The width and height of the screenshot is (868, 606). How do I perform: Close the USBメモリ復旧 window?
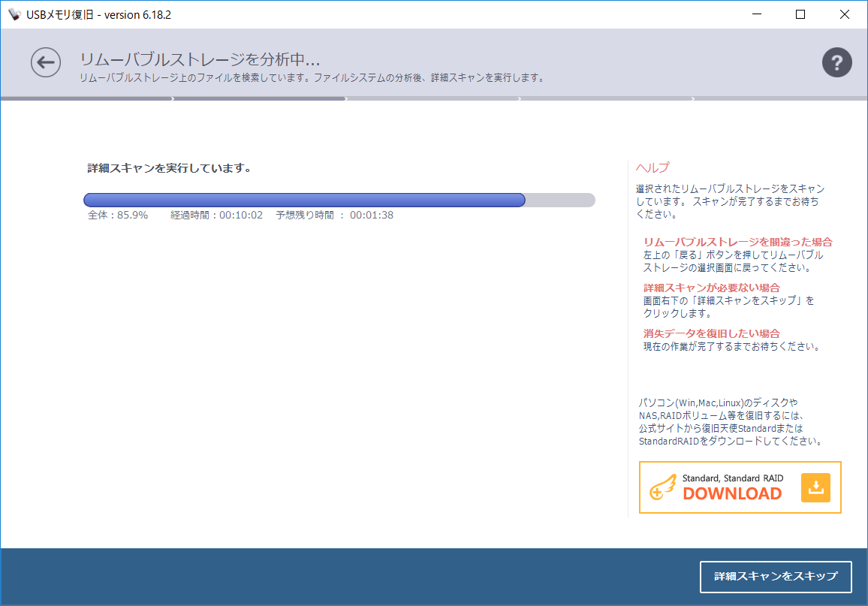pyautogui.click(x=844, y=14)
